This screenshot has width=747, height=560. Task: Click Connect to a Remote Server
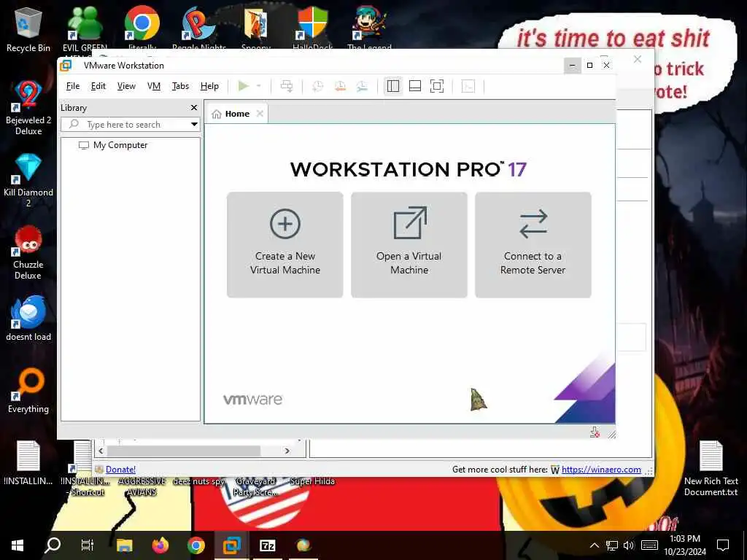[533, 245]
